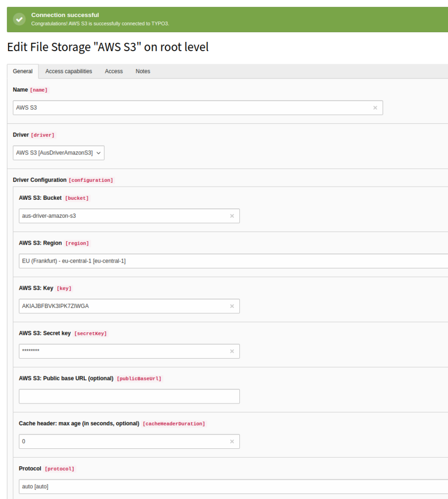Focus the Secret key password field

click(129, 351)
